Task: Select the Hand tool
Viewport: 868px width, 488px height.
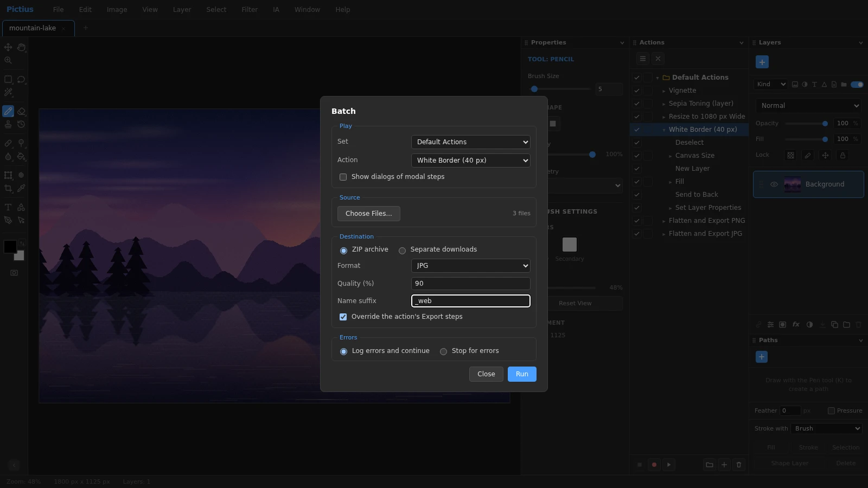Action: coord(21,47)
